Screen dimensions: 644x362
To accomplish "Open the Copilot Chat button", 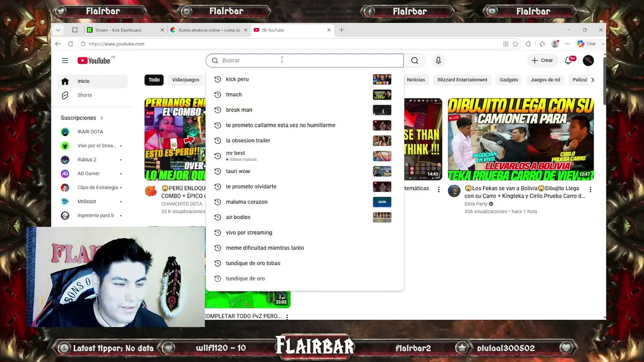I will point(587,44).
